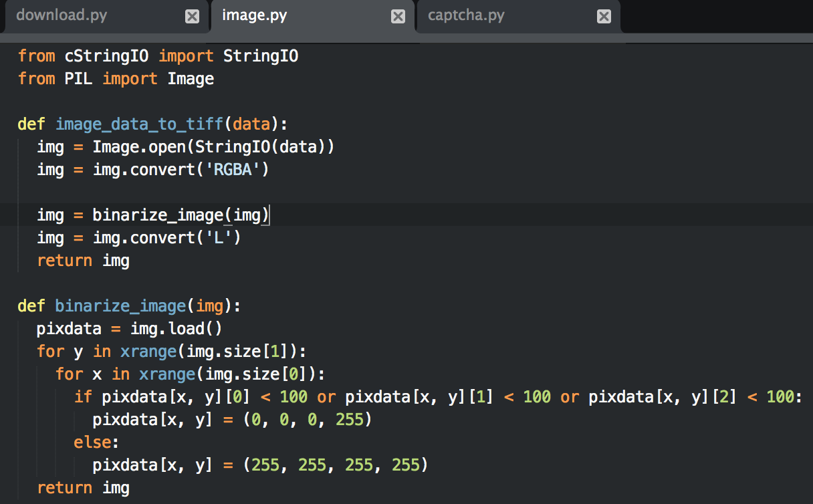Switch to the download.py tab
Screen dimensions: 813x504
(x=62, y=15)
